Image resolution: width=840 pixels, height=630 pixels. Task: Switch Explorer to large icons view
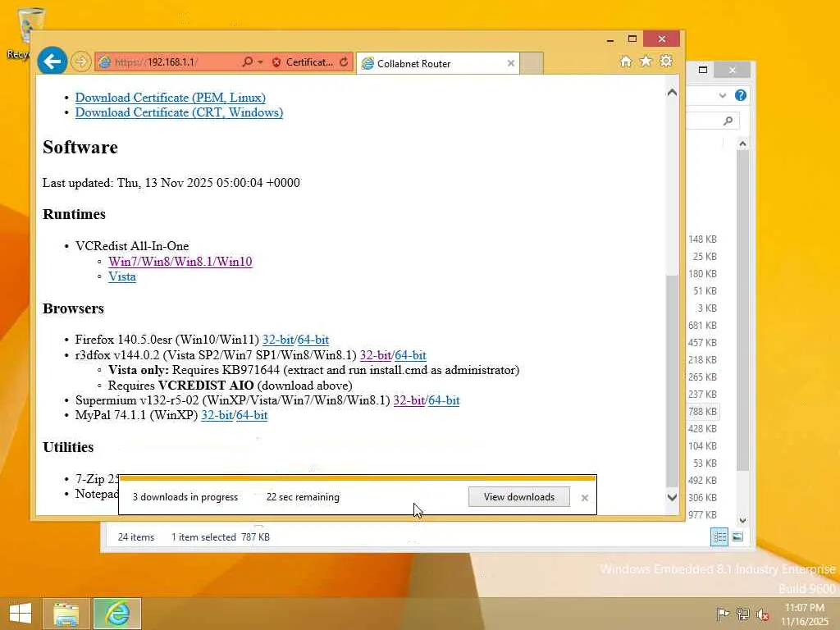pyautogui.click(x=737, y=536)
